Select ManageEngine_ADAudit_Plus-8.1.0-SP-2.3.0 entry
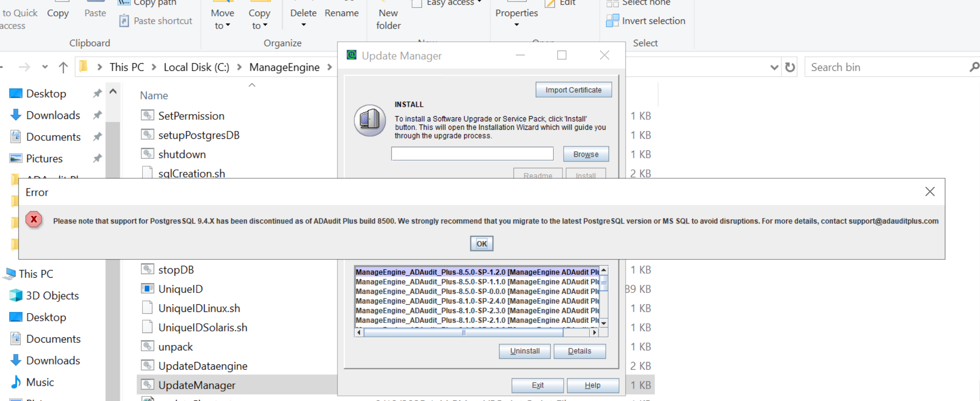Image resolution: width=980 pixels, height=401 pixels. pyautogui.click(x=477, y=310)
